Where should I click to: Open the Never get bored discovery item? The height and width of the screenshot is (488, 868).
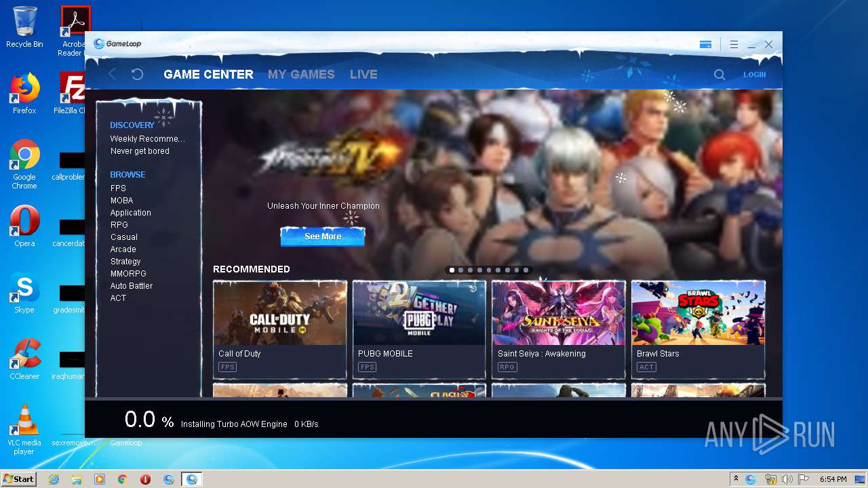click(x=140, y=151)
